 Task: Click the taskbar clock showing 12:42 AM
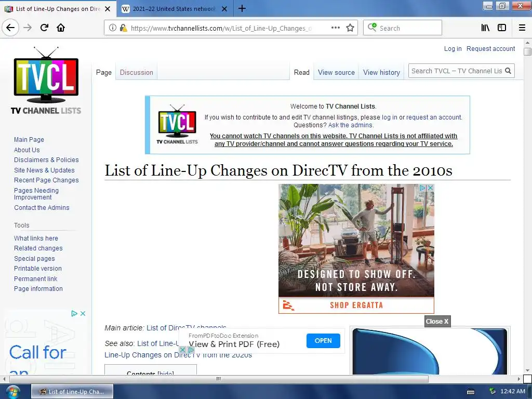513,391
